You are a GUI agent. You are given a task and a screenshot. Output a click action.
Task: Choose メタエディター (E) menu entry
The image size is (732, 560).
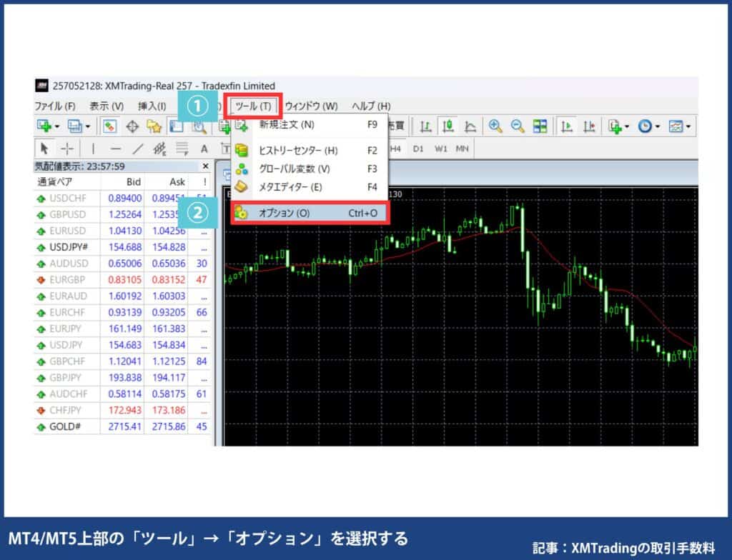pyautogui.click(x=310, y=187)
